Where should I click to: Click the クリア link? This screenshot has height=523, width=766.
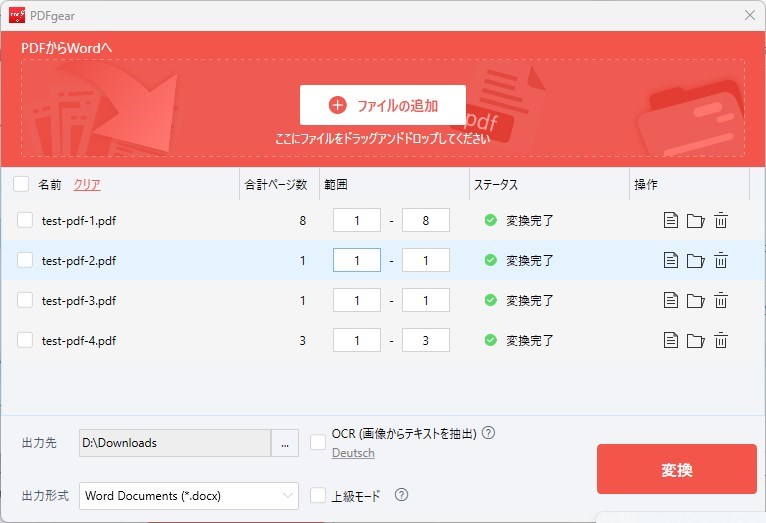pyautogui.click(x=87, y=185)
